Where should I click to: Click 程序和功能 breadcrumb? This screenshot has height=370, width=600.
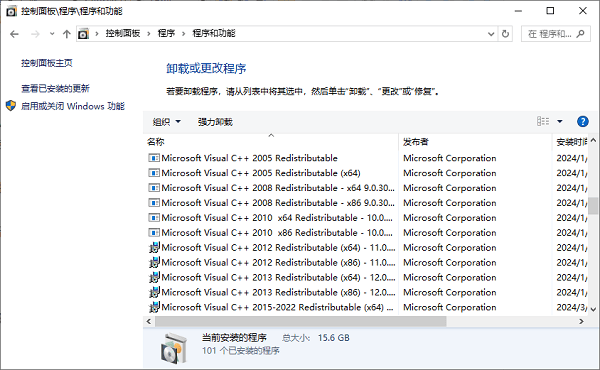coord(214,34)
